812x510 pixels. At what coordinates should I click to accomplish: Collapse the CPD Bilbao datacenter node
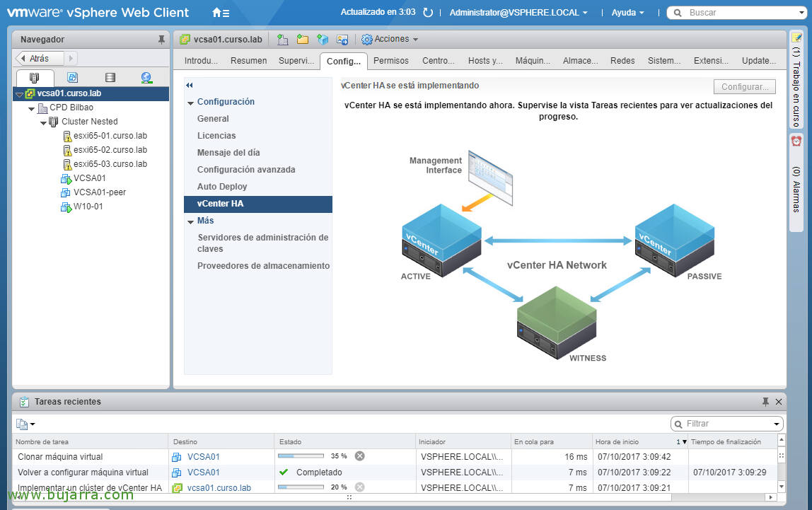click(32, 109)
